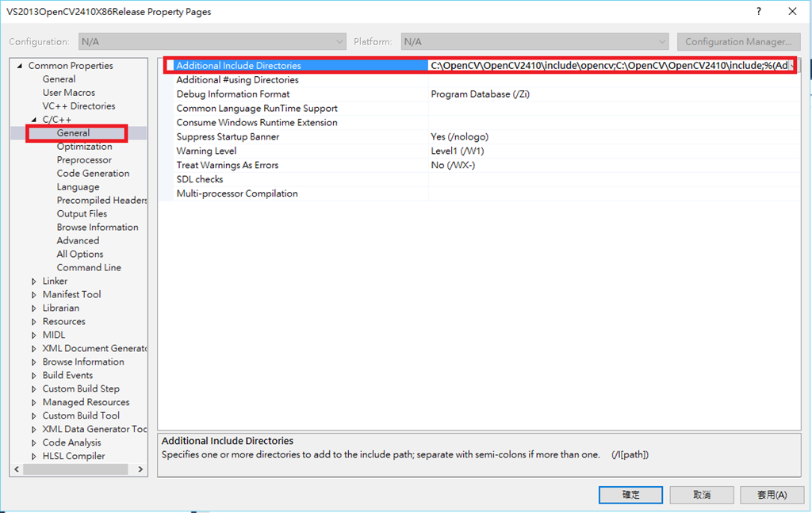The height and width of the screenshot is (513, 812).
Task: Click Yes (/nologo) value
Action: point(459,136)
